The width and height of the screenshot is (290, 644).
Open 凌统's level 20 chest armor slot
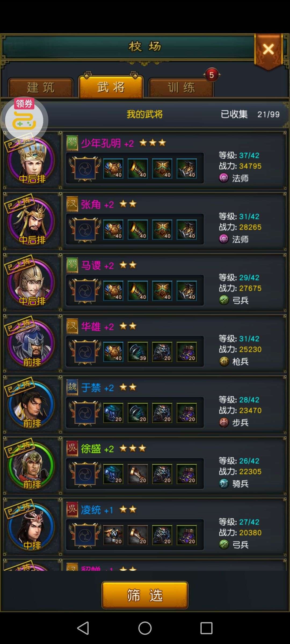113,535
